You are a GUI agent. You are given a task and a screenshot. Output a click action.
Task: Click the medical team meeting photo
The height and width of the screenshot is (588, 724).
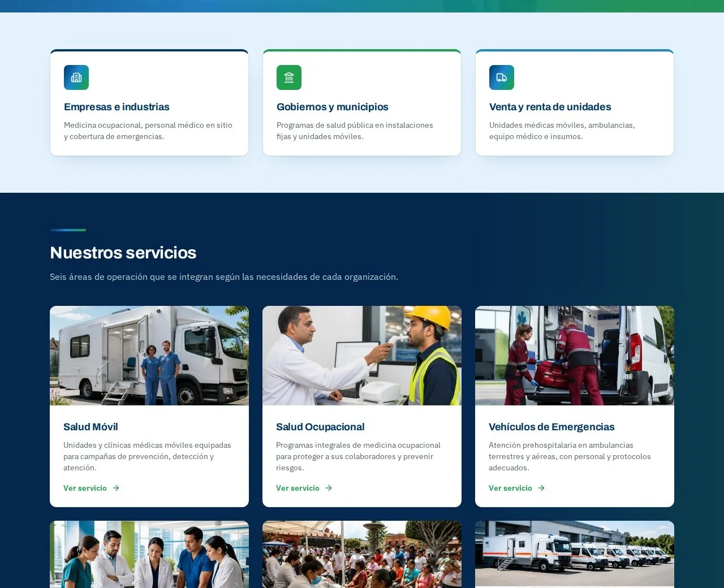(149, 554)
